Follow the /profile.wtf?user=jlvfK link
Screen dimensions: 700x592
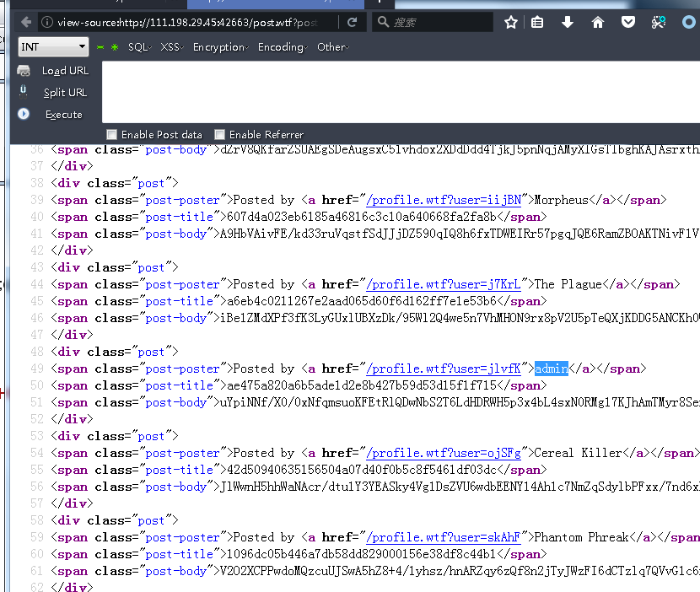444,369
